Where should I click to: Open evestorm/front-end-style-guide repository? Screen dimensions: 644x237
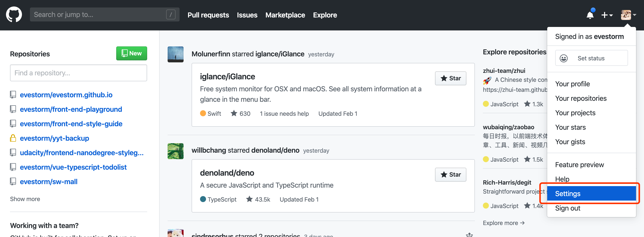pyautogui.click(x=71, y=124)
